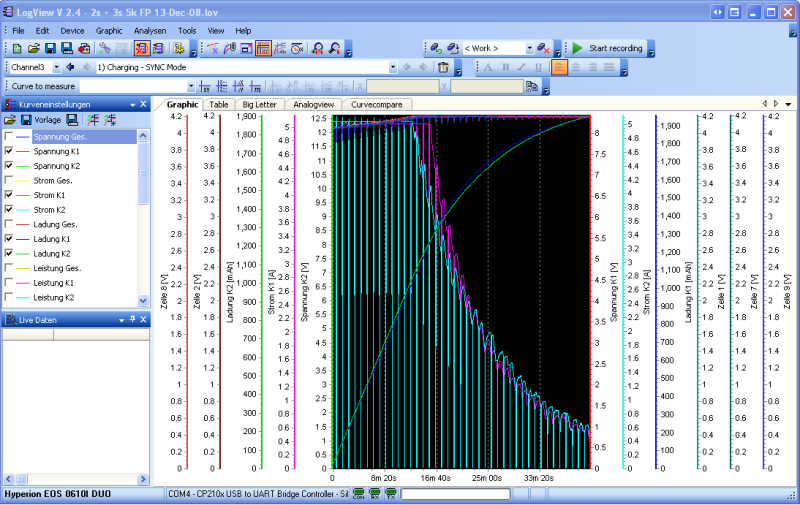Uncheck the Strom K1 curve checkbox
The image size is (800, 505).
10,195
